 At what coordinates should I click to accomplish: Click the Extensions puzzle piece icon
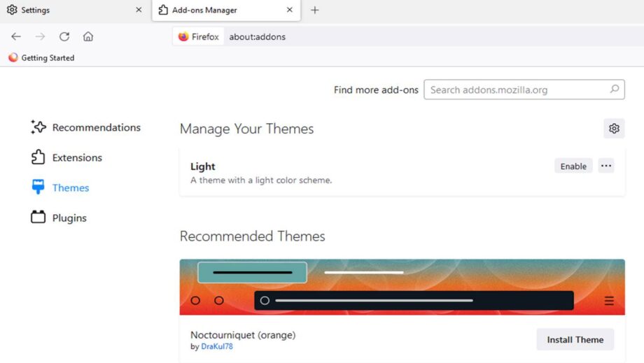tap(38, 157)
